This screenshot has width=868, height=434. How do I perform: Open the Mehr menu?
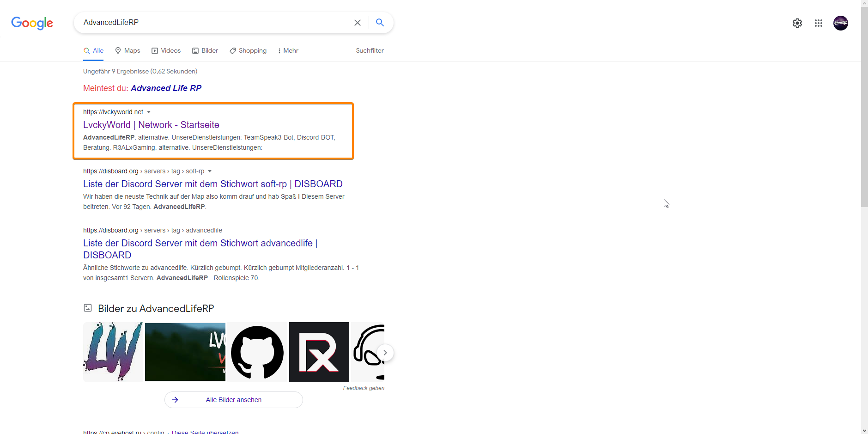coord(288,51)
